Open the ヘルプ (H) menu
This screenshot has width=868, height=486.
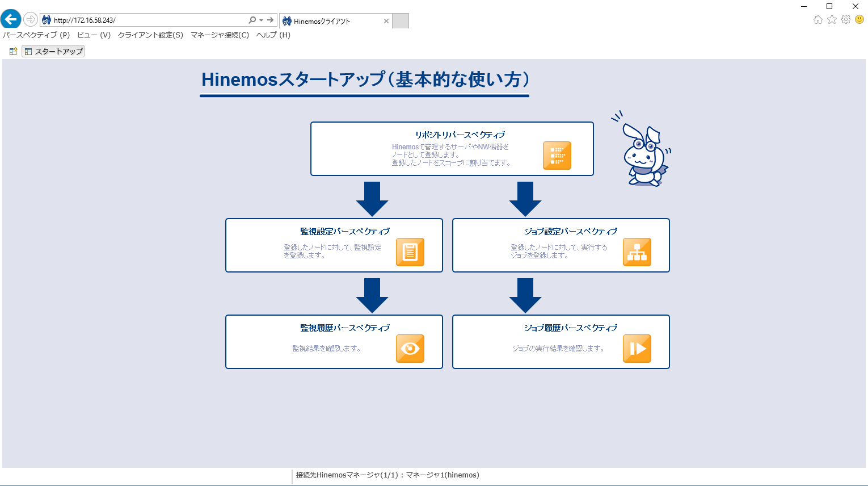[273, 35]
